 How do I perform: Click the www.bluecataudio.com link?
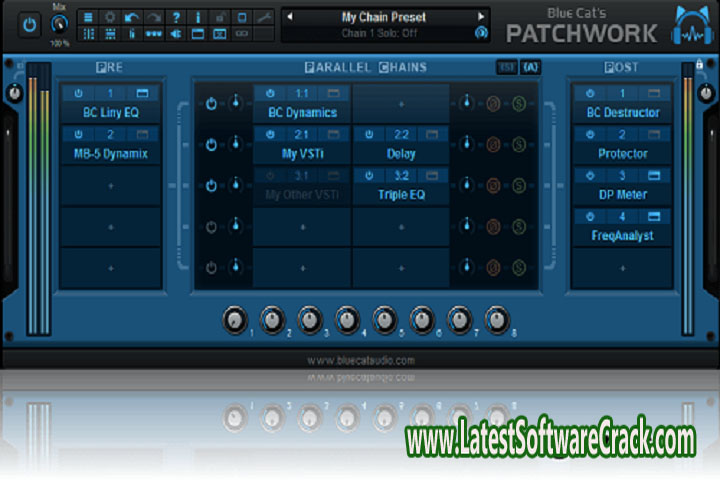(360, 359)
